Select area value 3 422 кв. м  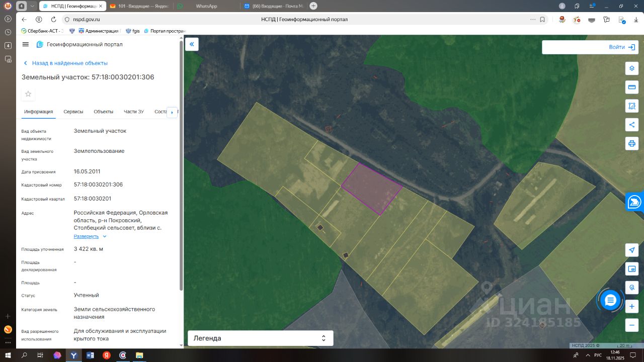(x=89, y=249)
